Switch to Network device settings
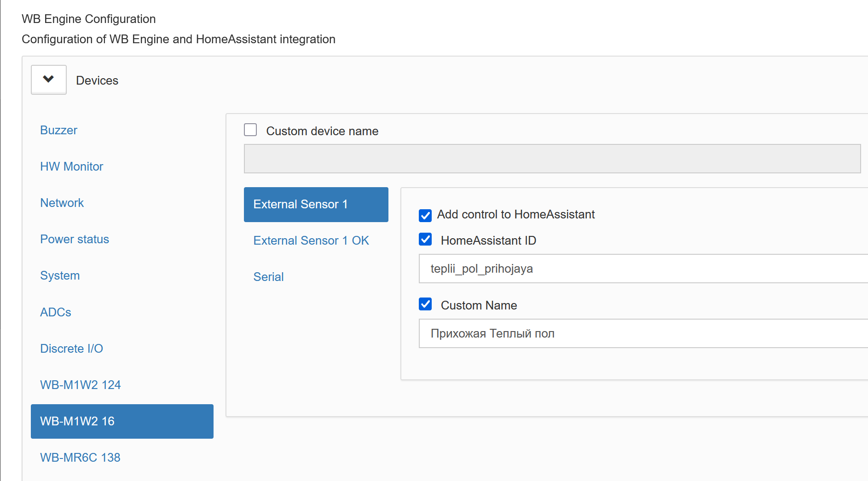Viewport: 868px width, 481px height. click(x=62, y=203)
